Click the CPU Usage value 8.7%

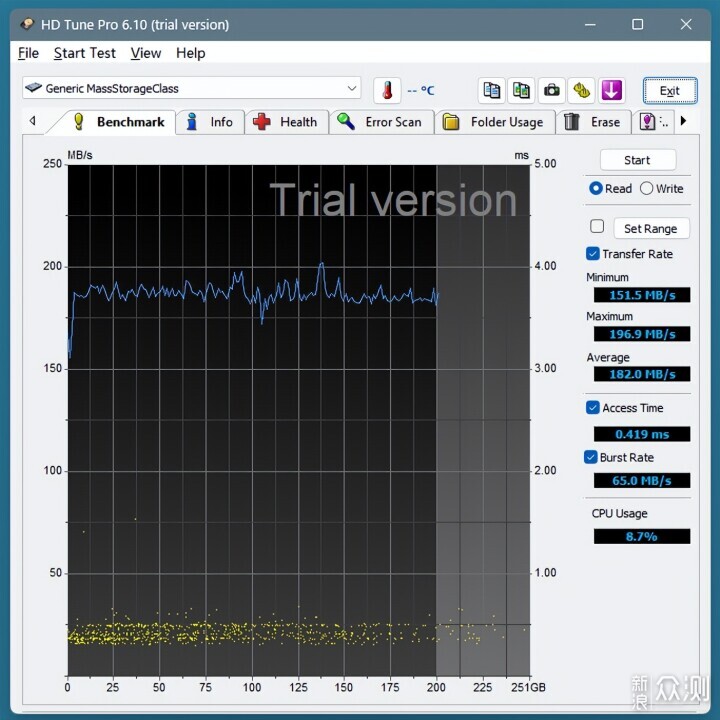click(x=642, y=536)
